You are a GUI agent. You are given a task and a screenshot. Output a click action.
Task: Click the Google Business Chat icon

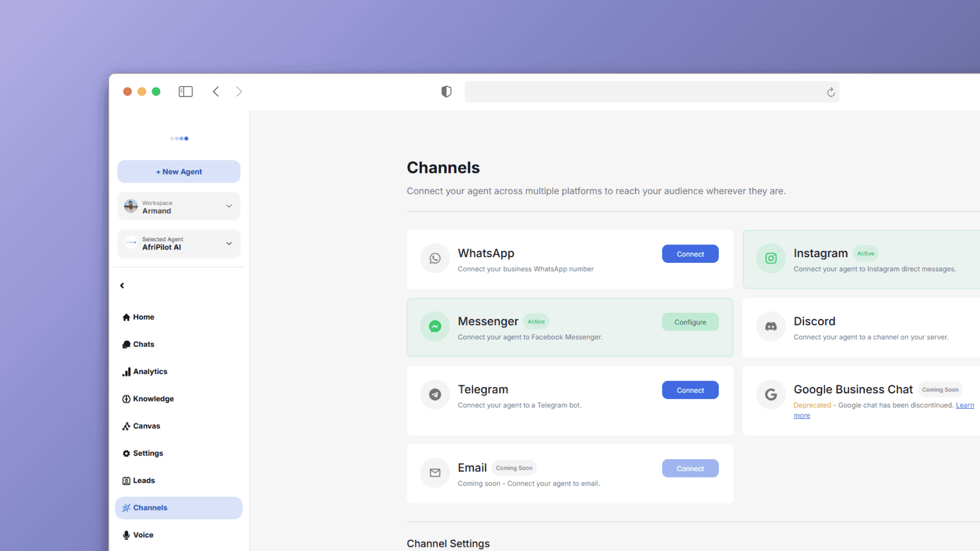(x=771, y=394)
